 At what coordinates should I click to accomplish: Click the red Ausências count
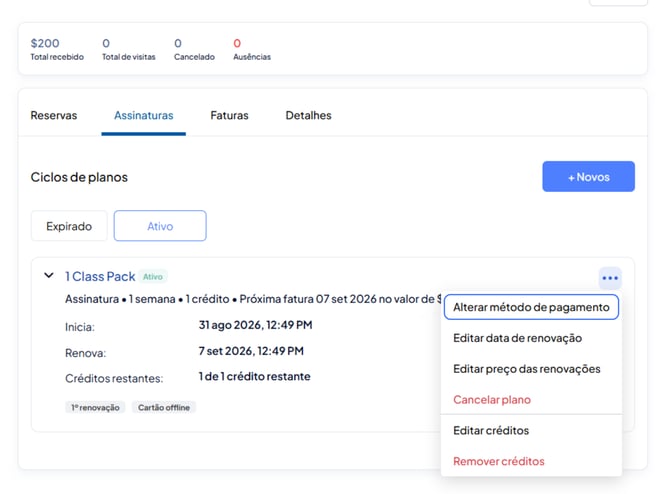coord(237,43)
